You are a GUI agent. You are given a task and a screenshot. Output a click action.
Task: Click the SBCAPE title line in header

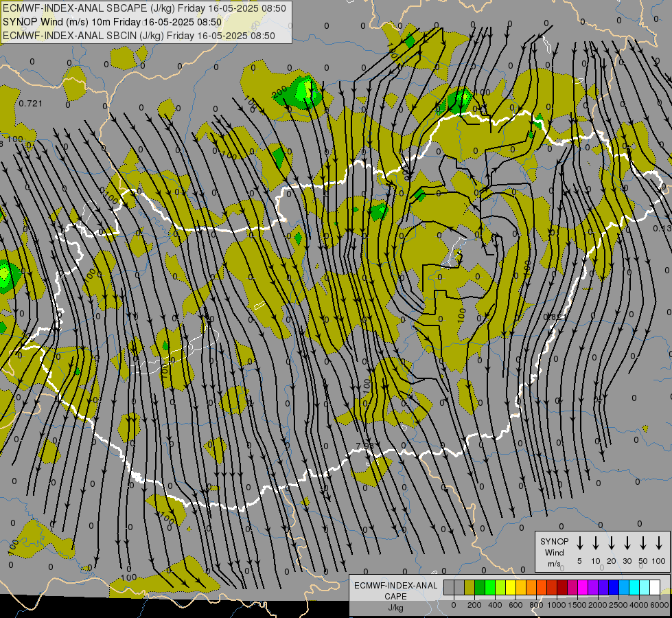(144, 8)
